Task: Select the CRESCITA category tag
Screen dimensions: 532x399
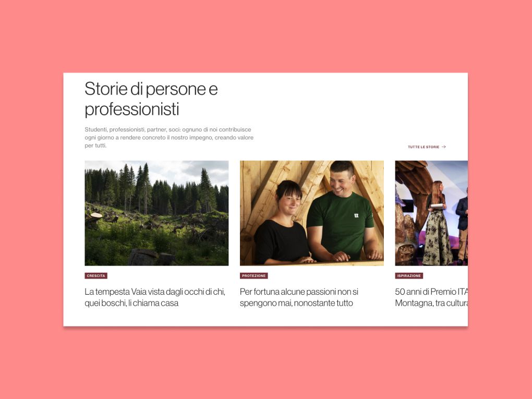Action: 96,276
